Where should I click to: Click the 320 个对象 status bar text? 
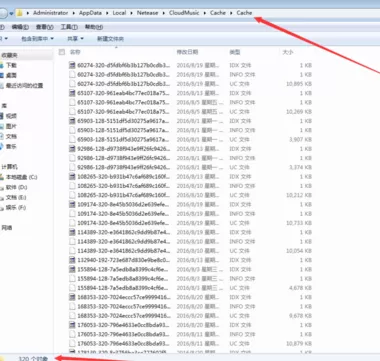[x=33, y=359]
